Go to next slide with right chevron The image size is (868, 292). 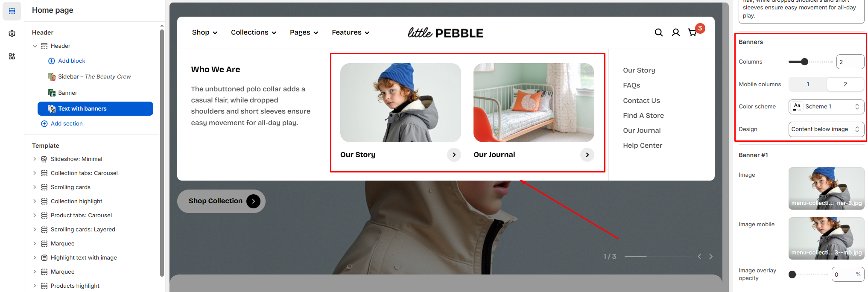pyautogui.click(x=711, y=257)
